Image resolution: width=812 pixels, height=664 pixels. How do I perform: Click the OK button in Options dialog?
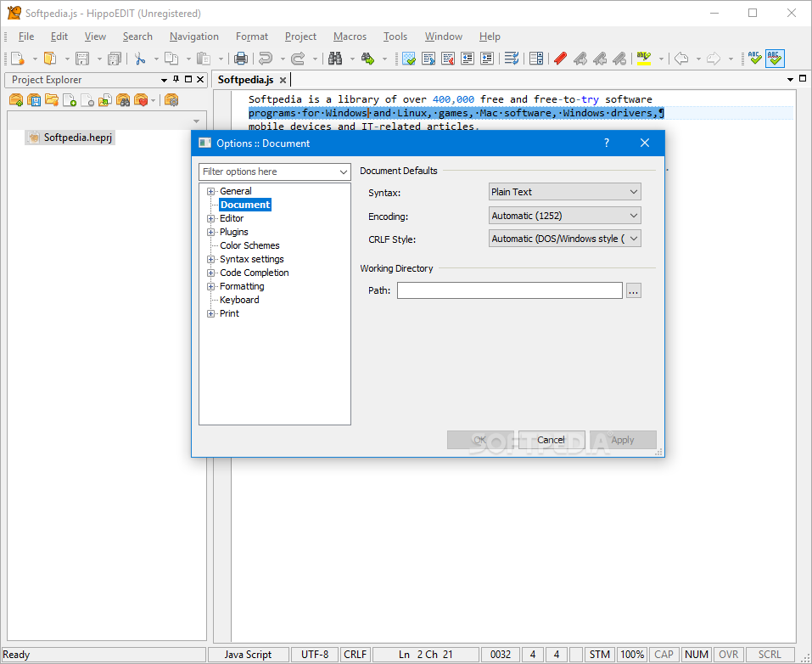pyautogui.click(x=480, y=440)
